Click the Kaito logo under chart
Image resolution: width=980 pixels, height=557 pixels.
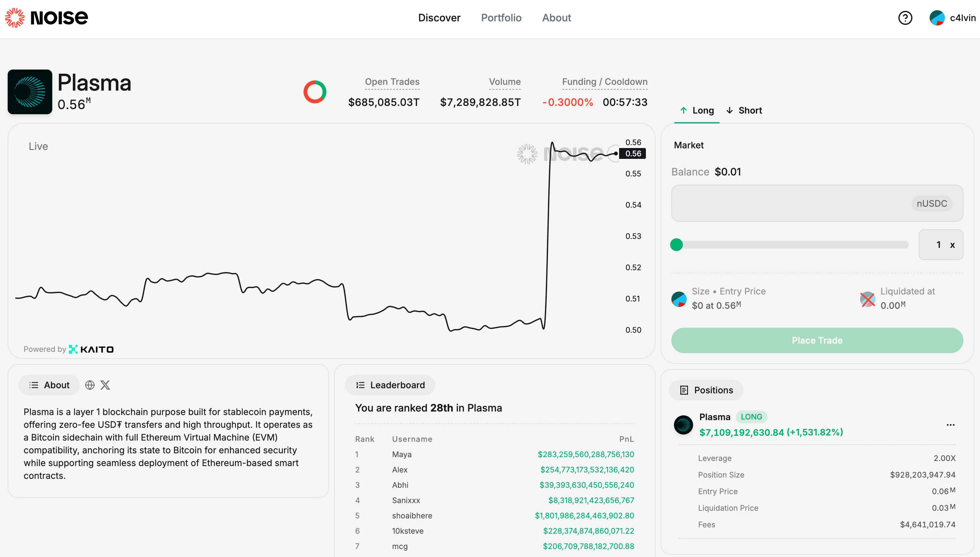(x=91, y=349)
